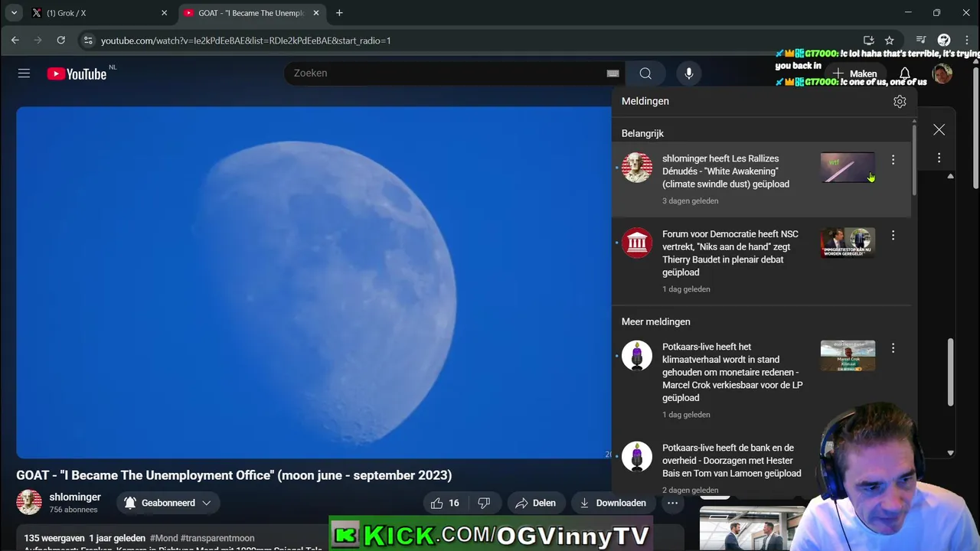
Task: Open shlominger channel name link
Action: [75, 497]
